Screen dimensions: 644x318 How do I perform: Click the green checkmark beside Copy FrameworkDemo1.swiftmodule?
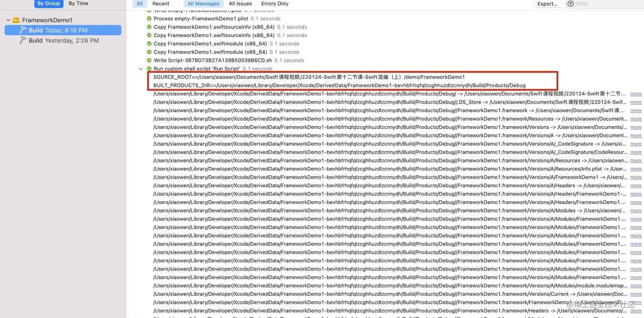[149, 43]
